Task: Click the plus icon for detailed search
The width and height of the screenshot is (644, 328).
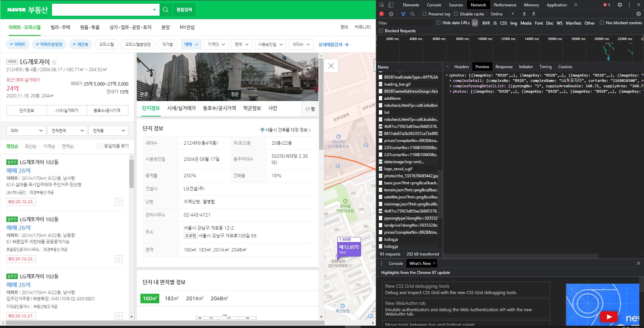Action: 347,44
